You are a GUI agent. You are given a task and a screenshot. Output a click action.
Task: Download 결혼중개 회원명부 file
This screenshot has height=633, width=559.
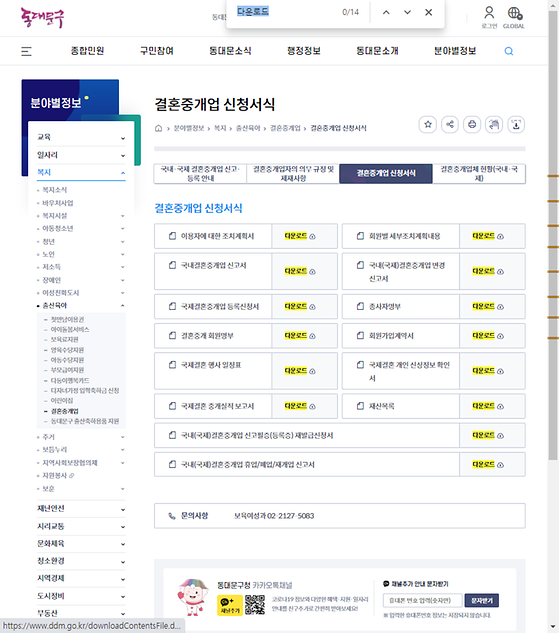(x=300, y=335)
